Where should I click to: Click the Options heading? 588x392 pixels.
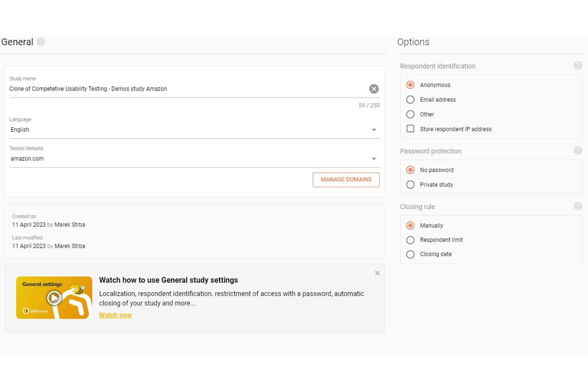coord(413,42)
